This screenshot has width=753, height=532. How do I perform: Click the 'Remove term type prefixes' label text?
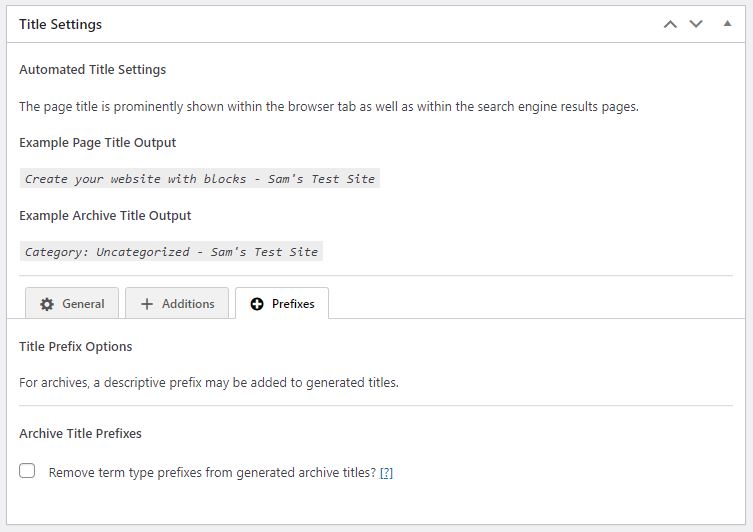(212, 472)
